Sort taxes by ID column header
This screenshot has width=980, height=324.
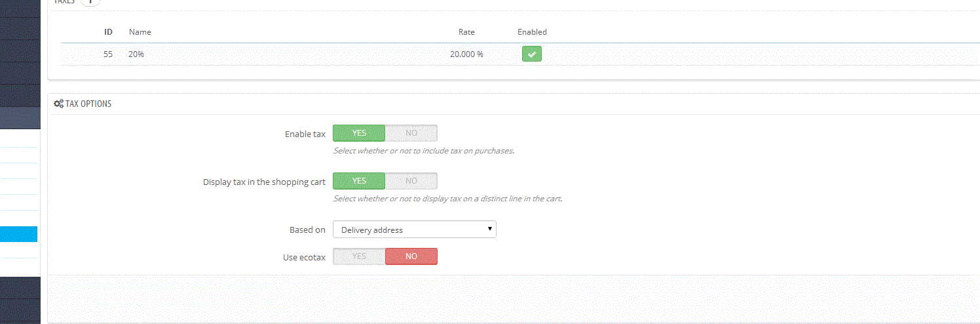pyautogui.click(x=108, y=32)
